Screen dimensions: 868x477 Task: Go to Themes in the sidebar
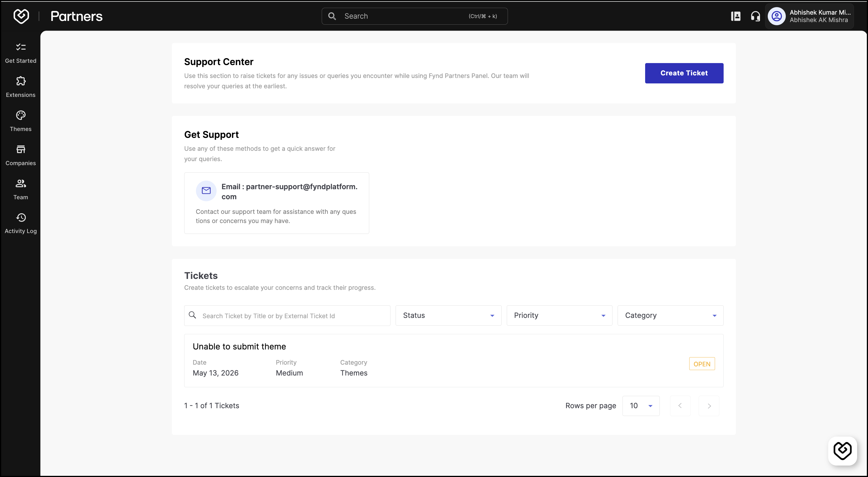21,121
